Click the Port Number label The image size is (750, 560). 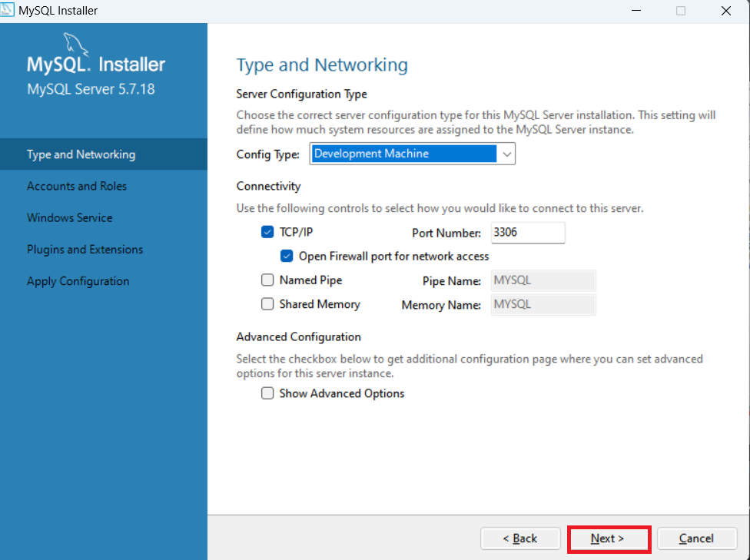pyautogui.click(x=446, y=233)
